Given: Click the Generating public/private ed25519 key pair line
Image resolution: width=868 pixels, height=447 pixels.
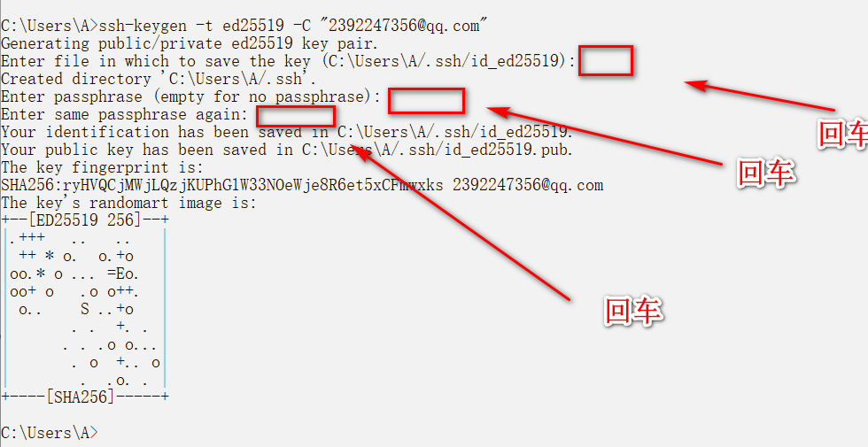Looking at the screenshot, I should click(190, 43).
